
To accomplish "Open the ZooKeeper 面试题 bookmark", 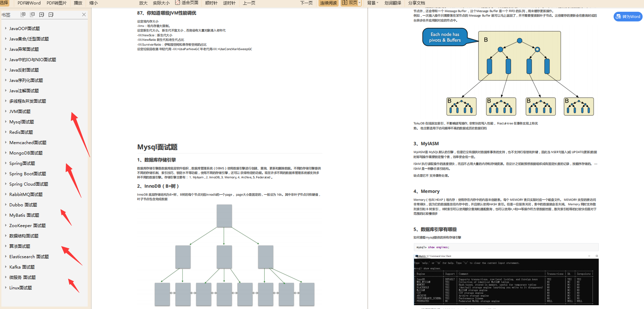I will (x=27, y=225).
